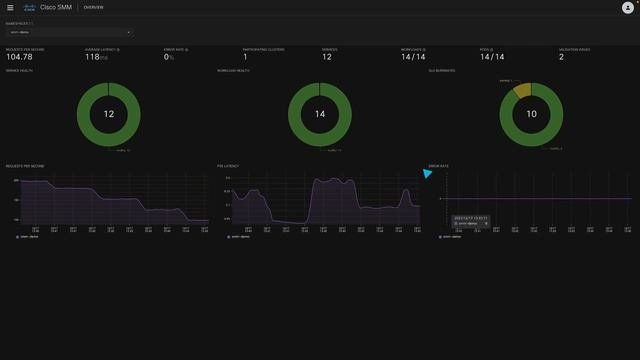
Task: Toggle smm-demo legend under Error Rate chart
Action: click(x=450, y=237)
